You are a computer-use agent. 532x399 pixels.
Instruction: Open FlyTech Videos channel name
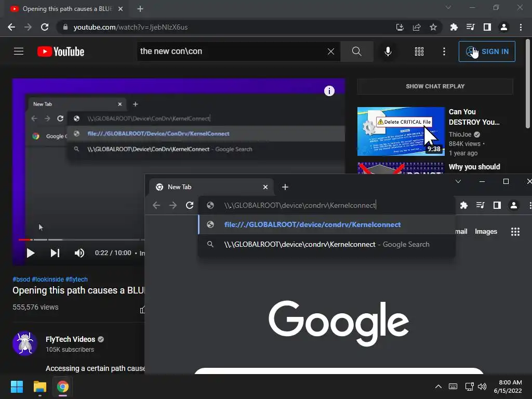[x=70, y=339]
